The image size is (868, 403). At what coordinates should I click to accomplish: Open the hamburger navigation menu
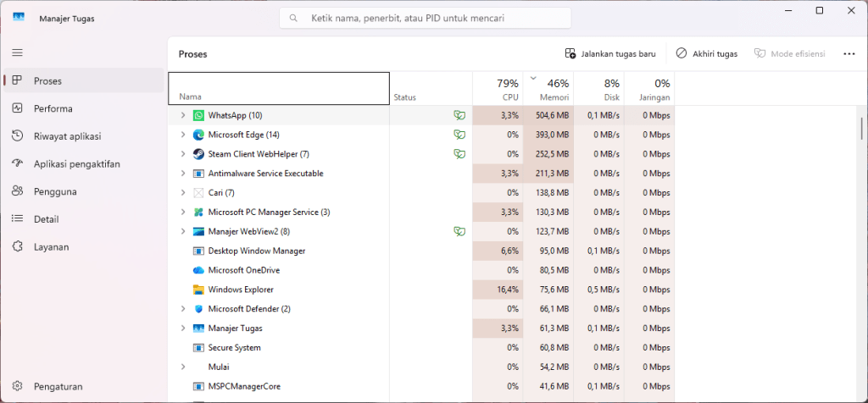tap(17, 52)
